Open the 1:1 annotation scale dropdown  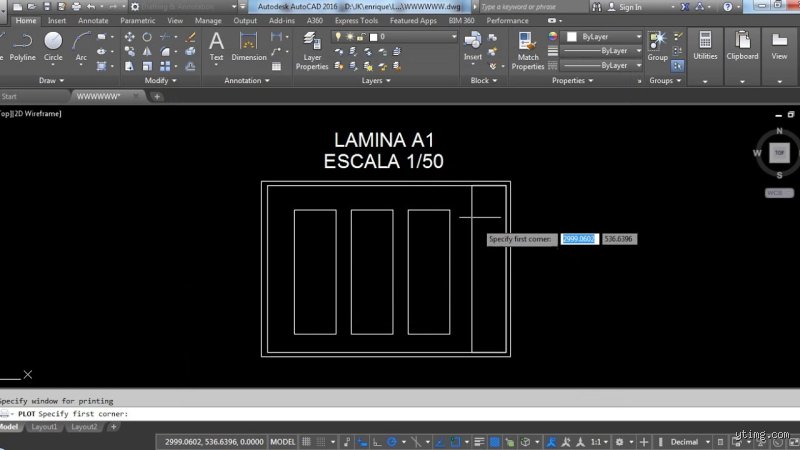point(599,442)
